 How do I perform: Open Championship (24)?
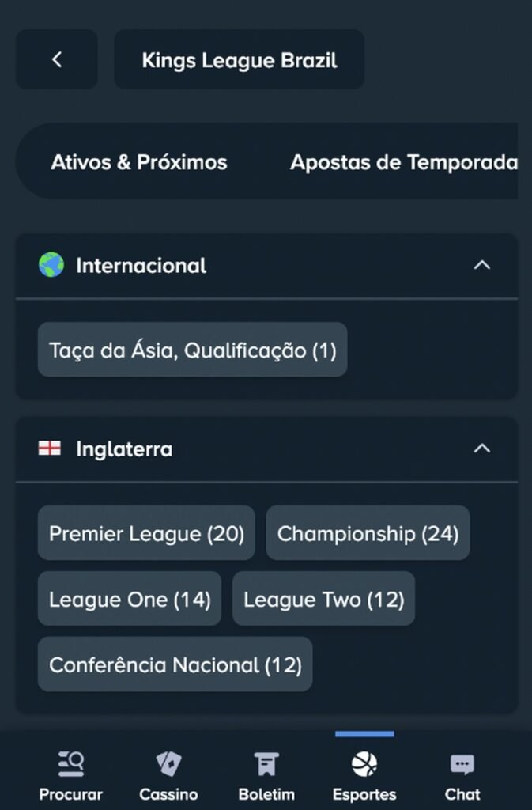click(368, 533)
